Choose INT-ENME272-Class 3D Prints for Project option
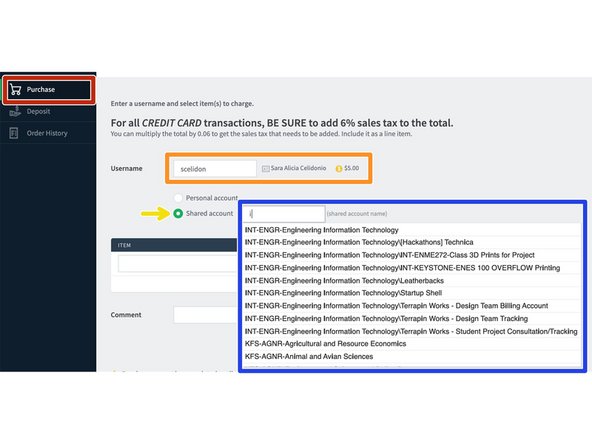The width and height of the screenshot is (592, 444). click(412, 255)
